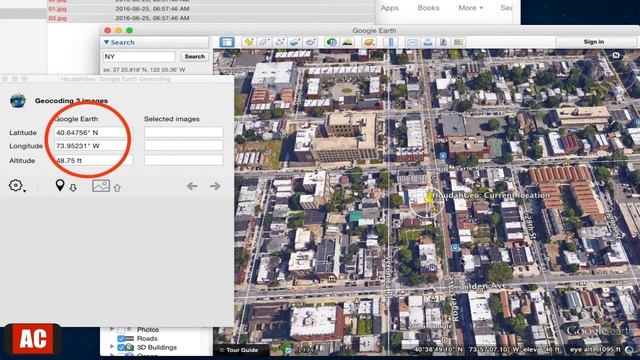This screenshot has width=640, height=360.
Task: Toggle sunlight across the landscape icon
Action: (x=347, y=42)
